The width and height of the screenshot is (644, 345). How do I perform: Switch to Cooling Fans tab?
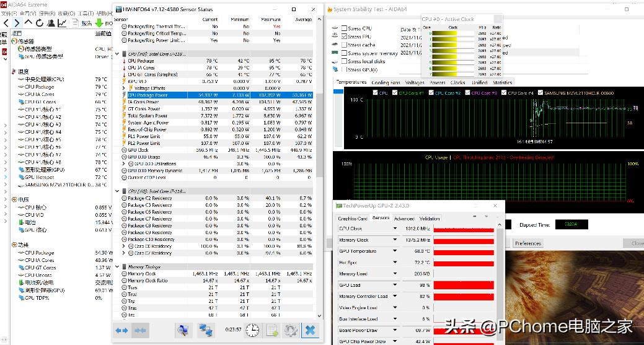click(x=386, y=82)
